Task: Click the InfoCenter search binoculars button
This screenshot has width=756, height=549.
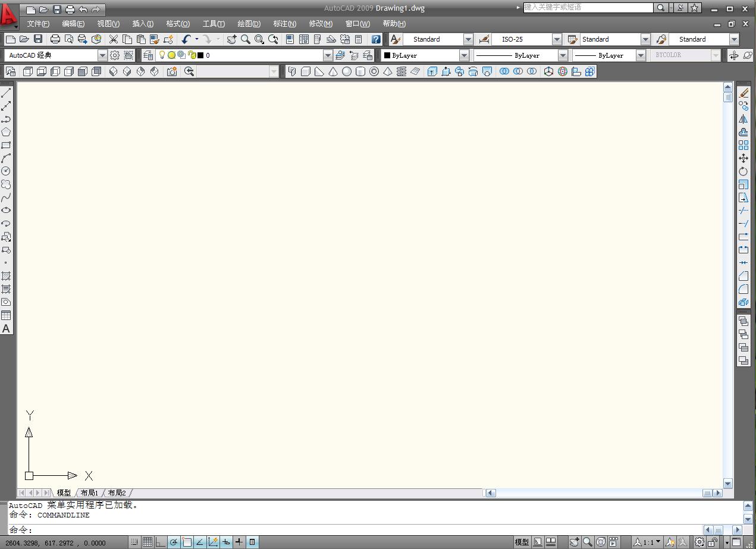Action: tap(661, 8)
